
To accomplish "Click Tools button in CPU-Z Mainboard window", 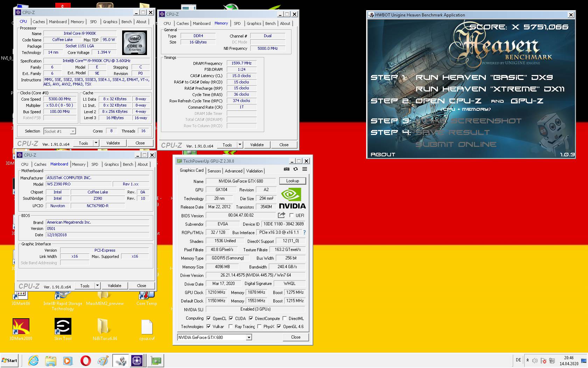I will click(85, 286).
